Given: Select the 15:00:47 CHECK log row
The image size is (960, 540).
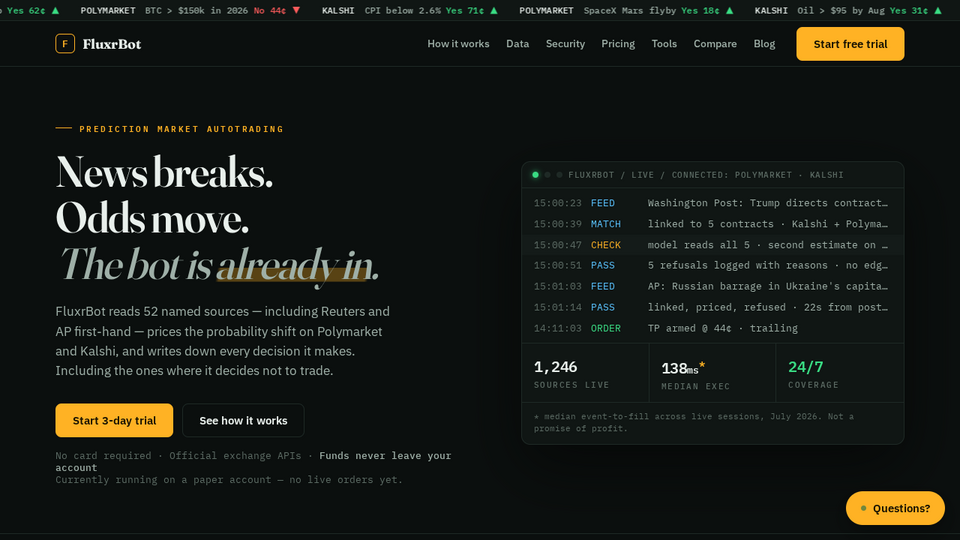Looking at the screenshot, I should pyautogui.click(x=712, y=245).
